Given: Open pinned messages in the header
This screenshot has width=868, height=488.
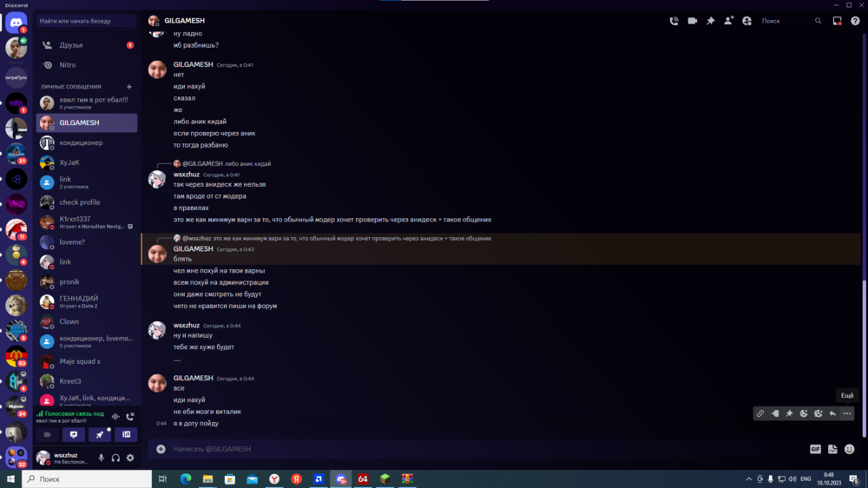Looking at the screenshot, I should click(710, 21).
